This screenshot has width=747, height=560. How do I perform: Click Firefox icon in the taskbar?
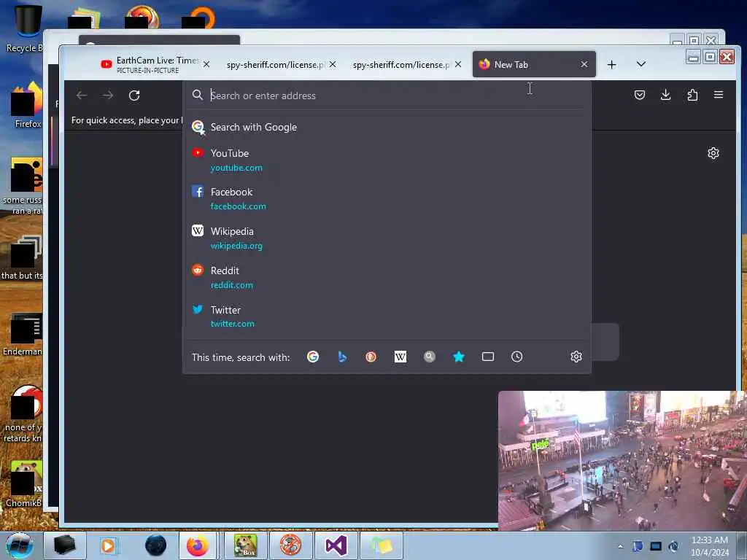[x=197, y=545]
